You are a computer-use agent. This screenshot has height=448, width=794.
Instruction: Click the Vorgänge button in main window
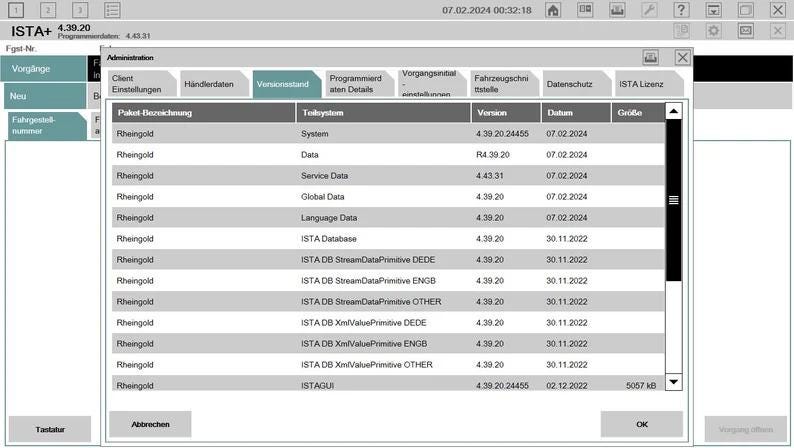point(44,68)
